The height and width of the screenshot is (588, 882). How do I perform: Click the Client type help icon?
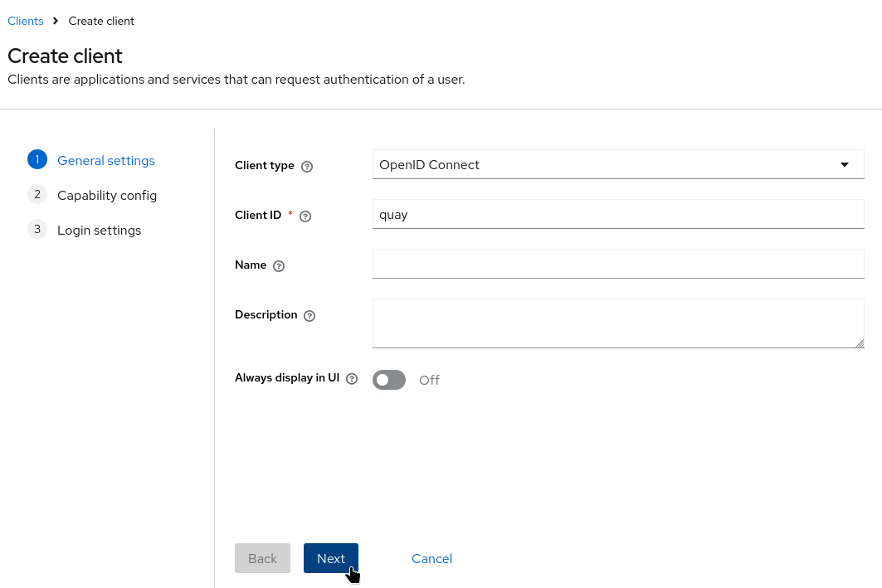click(x=307, y=166)
